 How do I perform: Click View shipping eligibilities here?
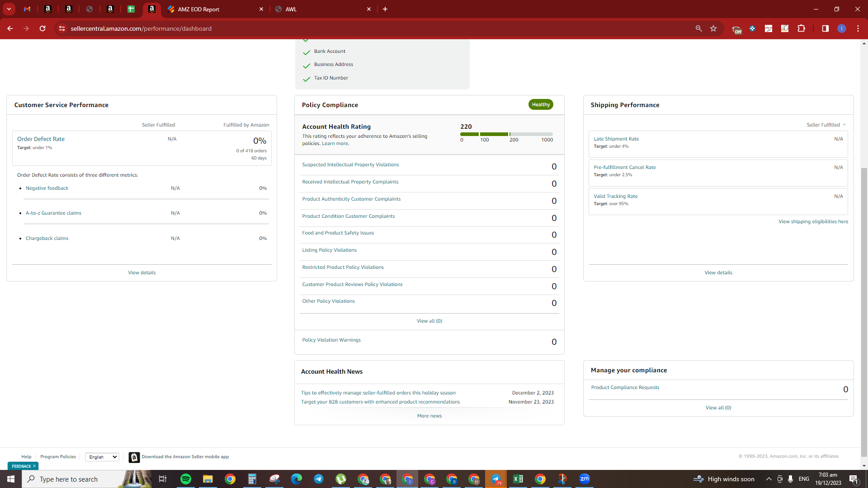813,221
